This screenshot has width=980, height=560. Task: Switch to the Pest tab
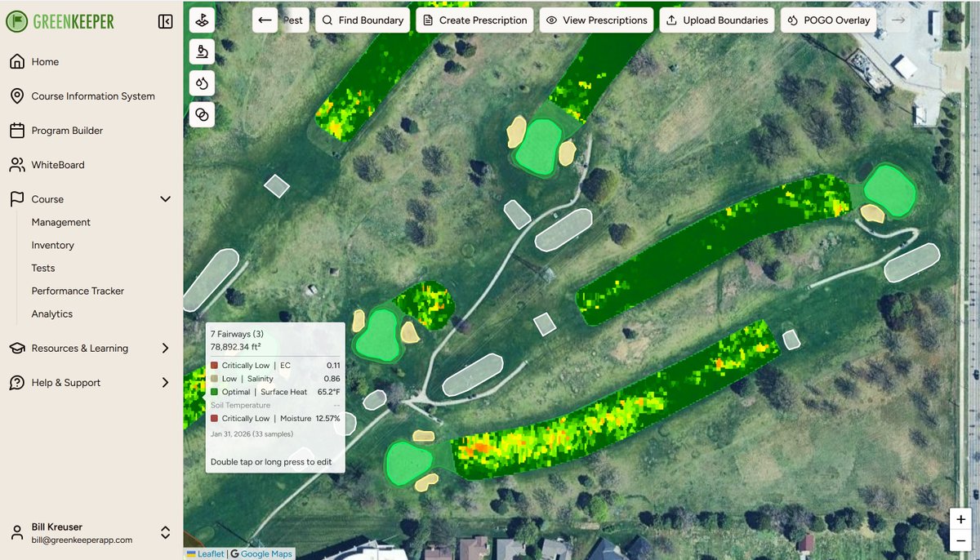pyautogui.click(x=293, y=20)
